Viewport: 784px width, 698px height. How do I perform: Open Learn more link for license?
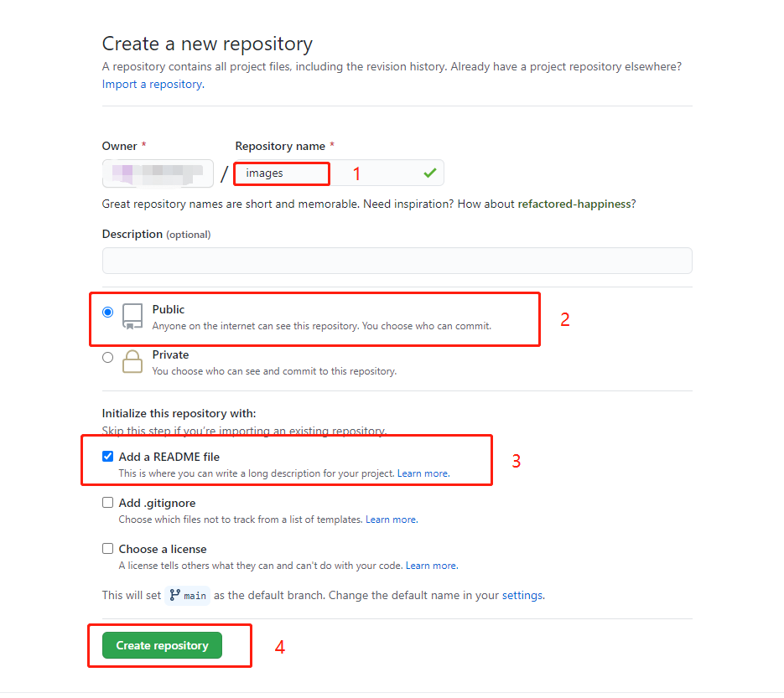tap(432, 566)
